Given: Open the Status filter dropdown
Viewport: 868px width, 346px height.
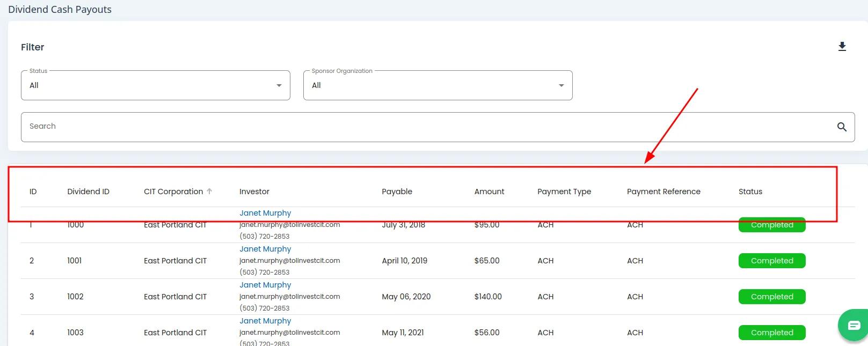Looking at the screenshot, I should click(x=156, y=85).
